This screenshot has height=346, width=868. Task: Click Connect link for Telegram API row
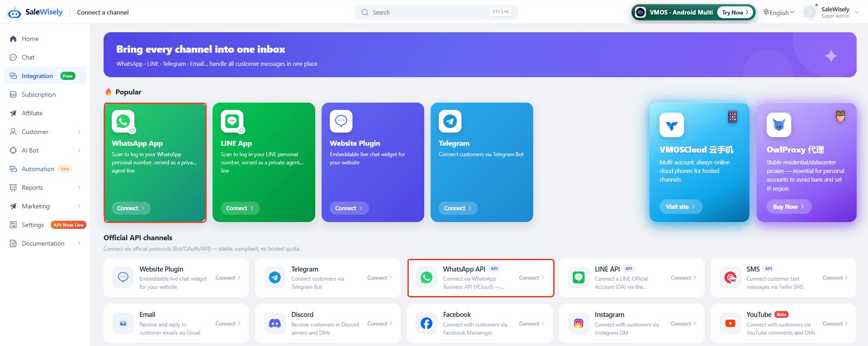click(380, 278)
